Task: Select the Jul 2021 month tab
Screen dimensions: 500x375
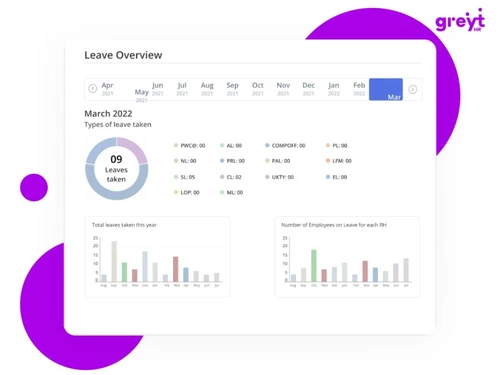Action: [x=182, y=89]
